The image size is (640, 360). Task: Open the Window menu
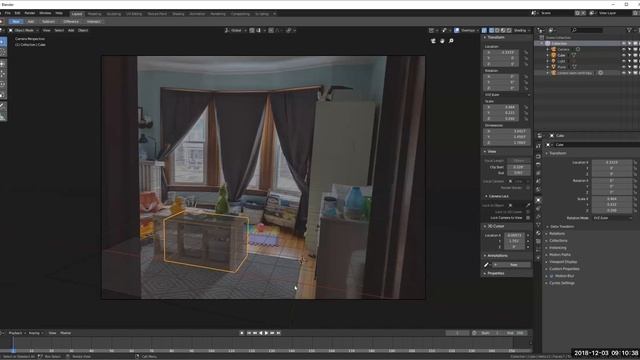[x=45, y=13]
